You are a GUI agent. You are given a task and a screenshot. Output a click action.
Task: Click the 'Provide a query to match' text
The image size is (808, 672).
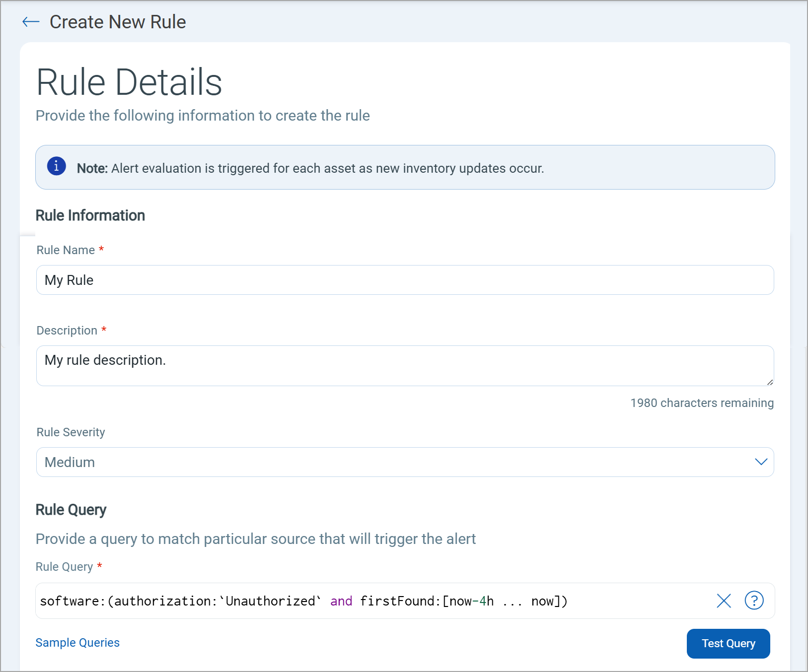pyautogui.click(x=256, y=539)
